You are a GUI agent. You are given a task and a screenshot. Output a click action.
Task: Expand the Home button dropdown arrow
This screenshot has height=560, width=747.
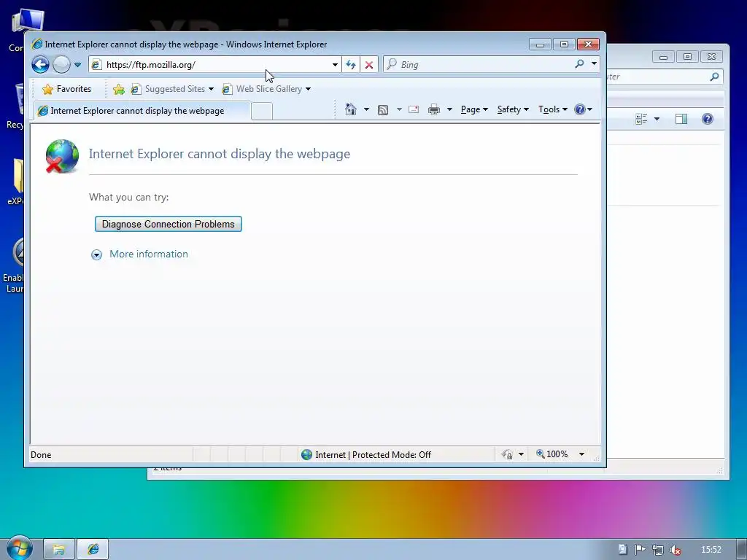(x=366, y=109)
